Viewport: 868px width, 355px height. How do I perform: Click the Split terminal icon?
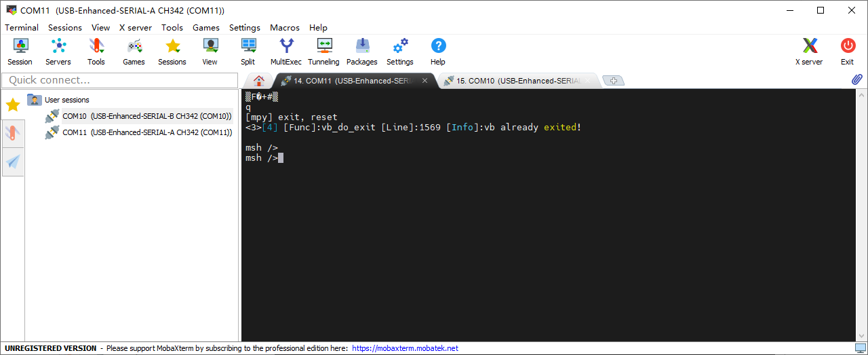click(x=248, y=52)
